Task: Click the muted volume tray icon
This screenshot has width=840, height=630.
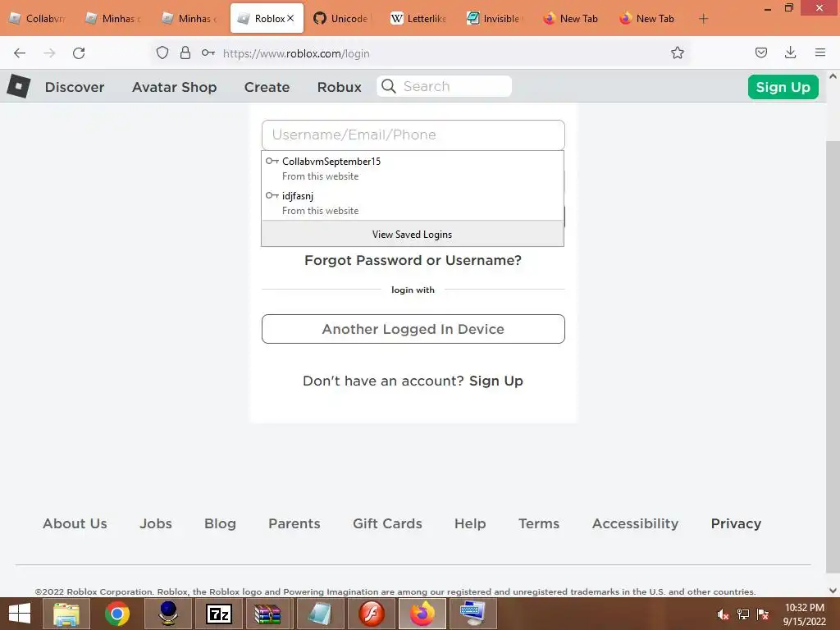Action: [723, 614]
